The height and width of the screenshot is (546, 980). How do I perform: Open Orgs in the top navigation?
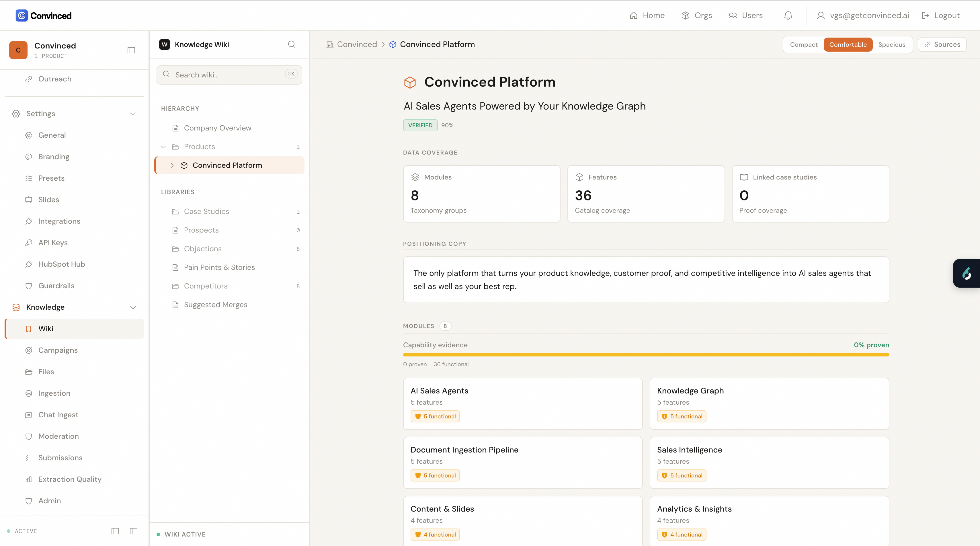coord(696,15)
